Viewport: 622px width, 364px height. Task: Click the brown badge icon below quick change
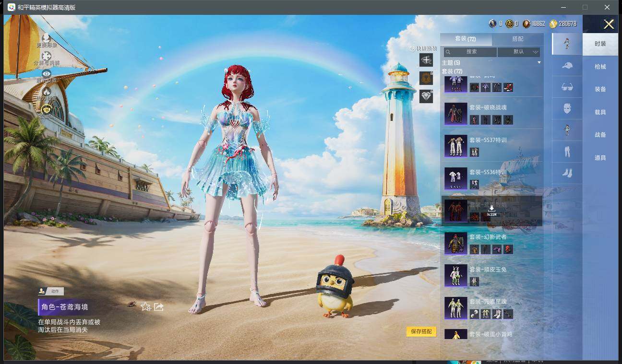[426, 78]
